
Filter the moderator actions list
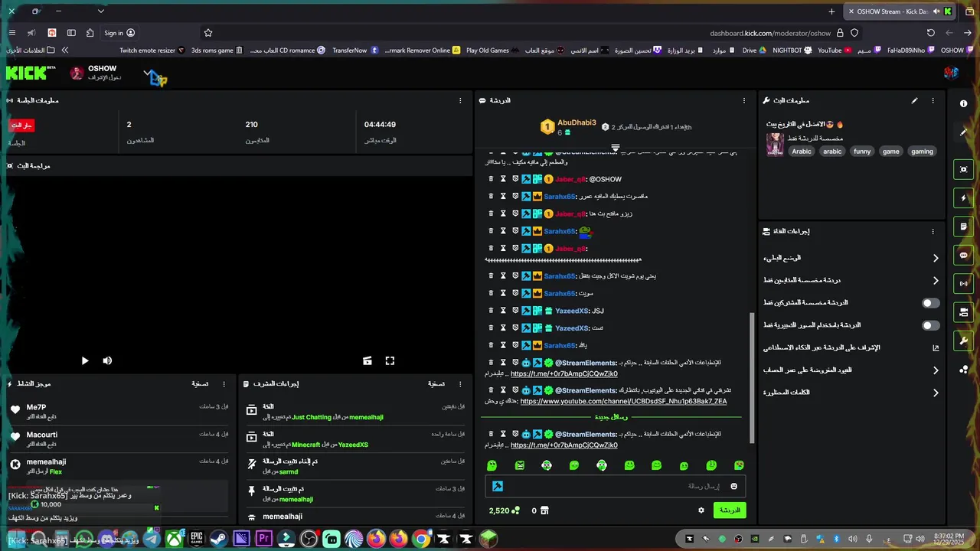tap(436, 383)
